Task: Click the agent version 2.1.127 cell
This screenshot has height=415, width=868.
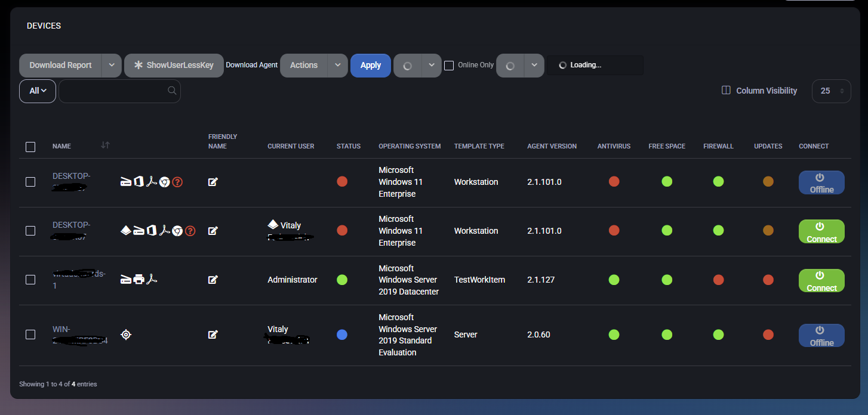Action: click(x=541, y=280)
